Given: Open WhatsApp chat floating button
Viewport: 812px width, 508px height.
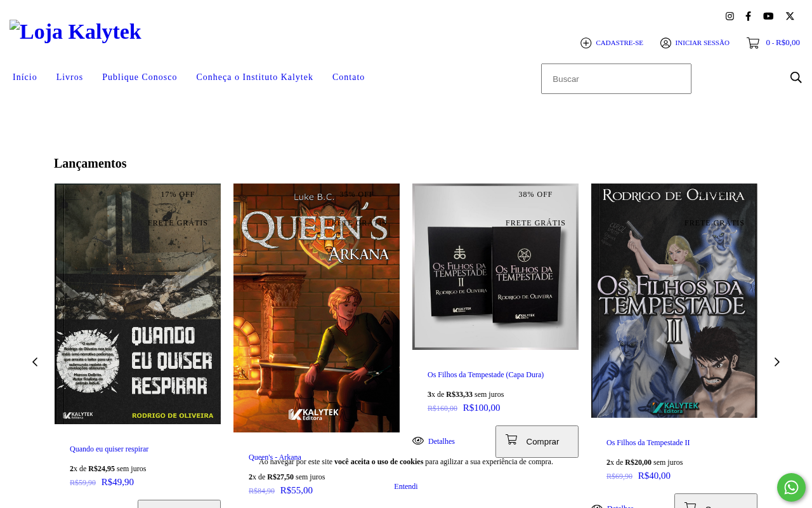Looking at the screenshot, I should click(791, 487).
